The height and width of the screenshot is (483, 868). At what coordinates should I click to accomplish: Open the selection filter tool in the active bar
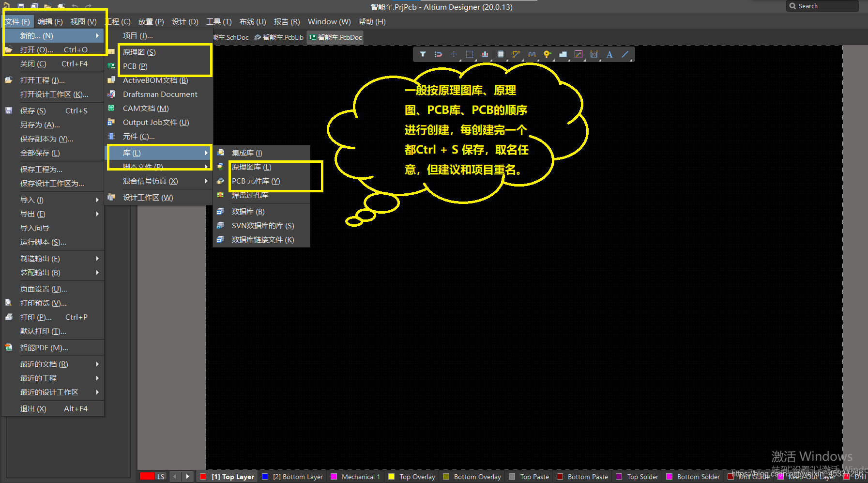click(423, 54)
